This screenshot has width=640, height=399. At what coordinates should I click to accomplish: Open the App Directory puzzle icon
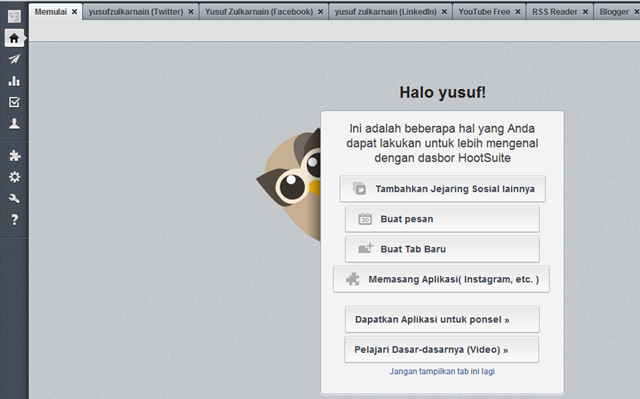pos(14,155)
